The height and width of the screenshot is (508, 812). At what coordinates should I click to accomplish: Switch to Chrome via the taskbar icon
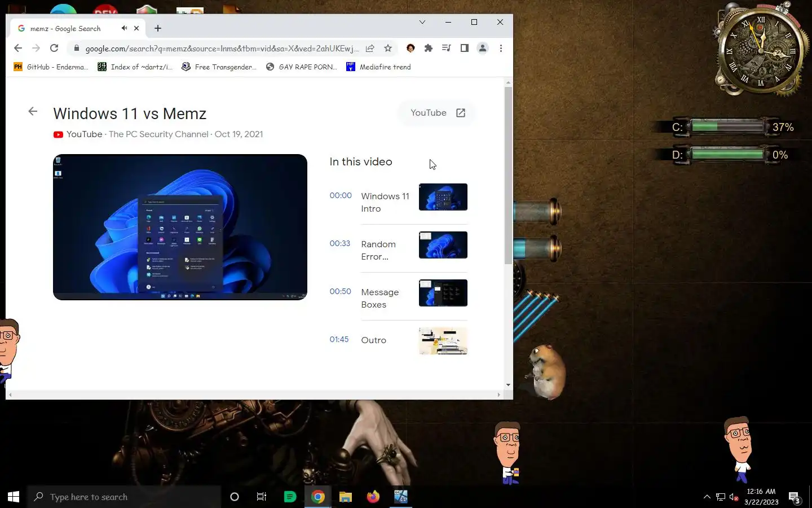click(318, 497)
